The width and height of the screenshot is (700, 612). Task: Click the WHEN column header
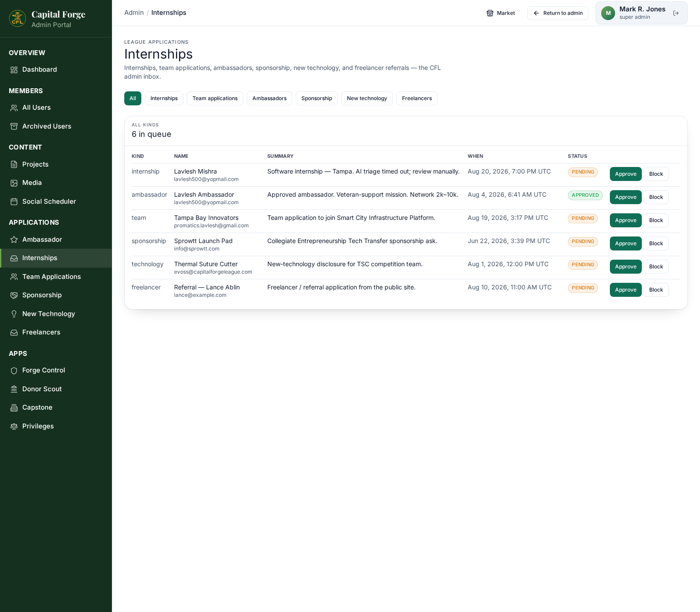pos(475,156)
